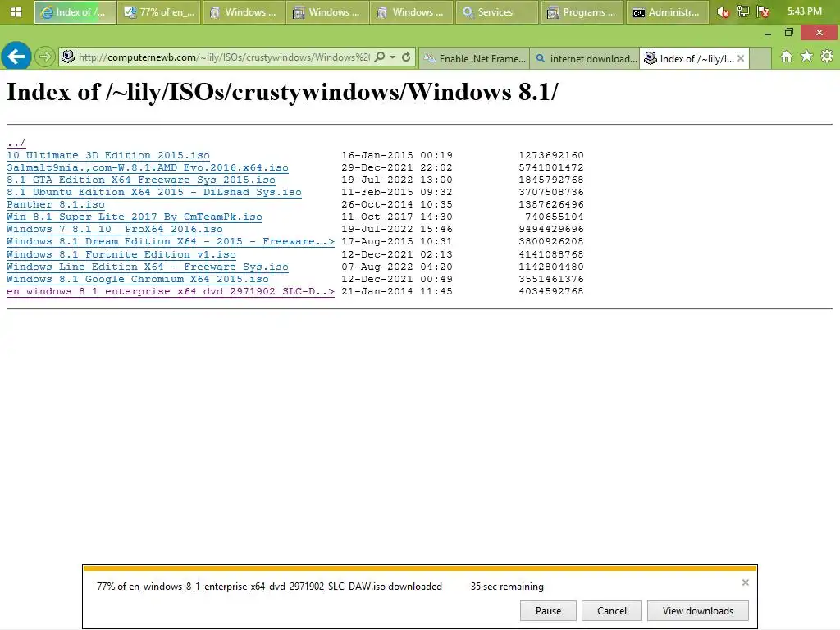Go back with the browser back arrow
This screenshot has height=630, width=840.
coord(16,57)
